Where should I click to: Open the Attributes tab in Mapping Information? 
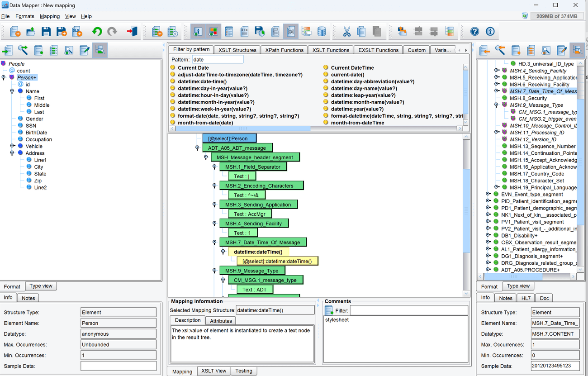(221, 321)
